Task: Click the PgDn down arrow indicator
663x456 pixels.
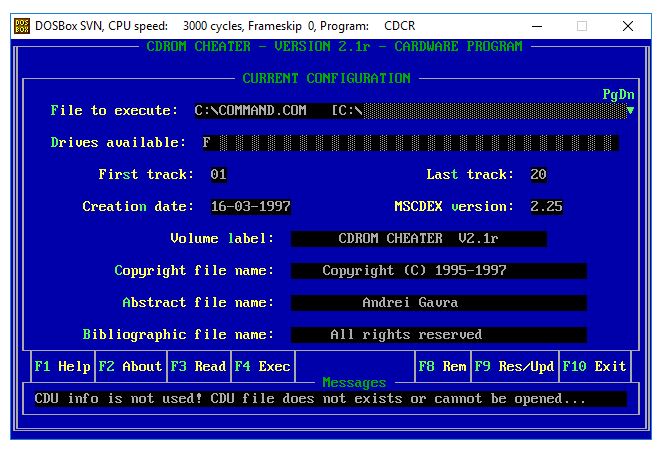Action: [x=630, y=110]
